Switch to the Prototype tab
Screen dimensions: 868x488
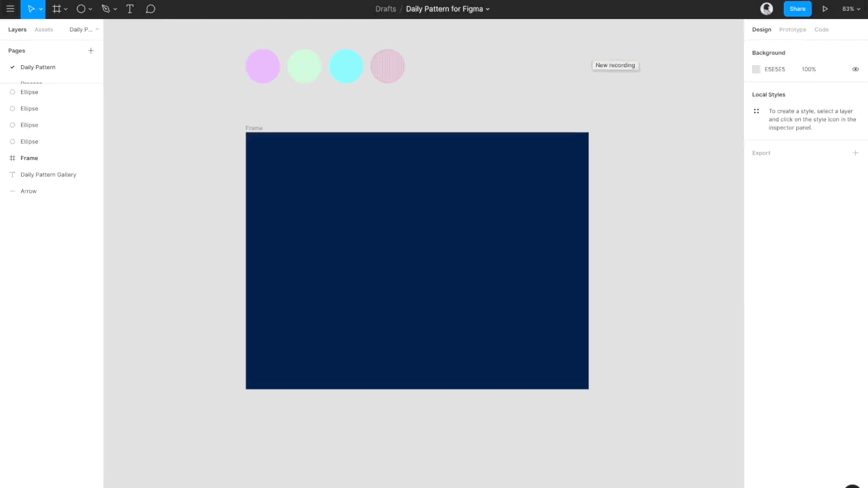point(793,30)
